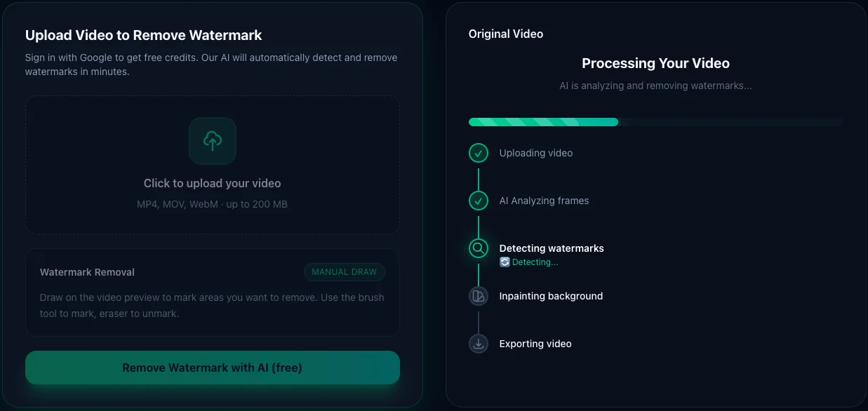Image resolution: width=868 pixels, height=411 pixels.
Task: Toggle the Inpainting background step
Action: tap(551, 296)
